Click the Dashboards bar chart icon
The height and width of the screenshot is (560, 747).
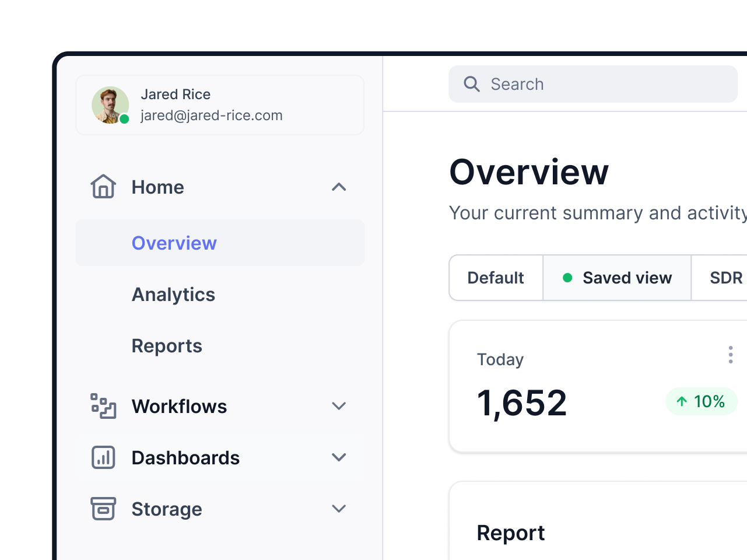(103, 457)
